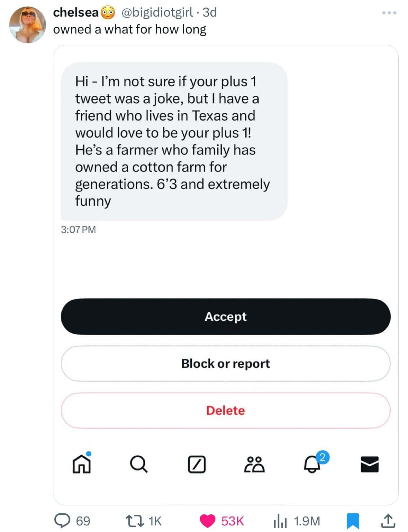Open the three-dot more options menu

click(x=389, y=13)
